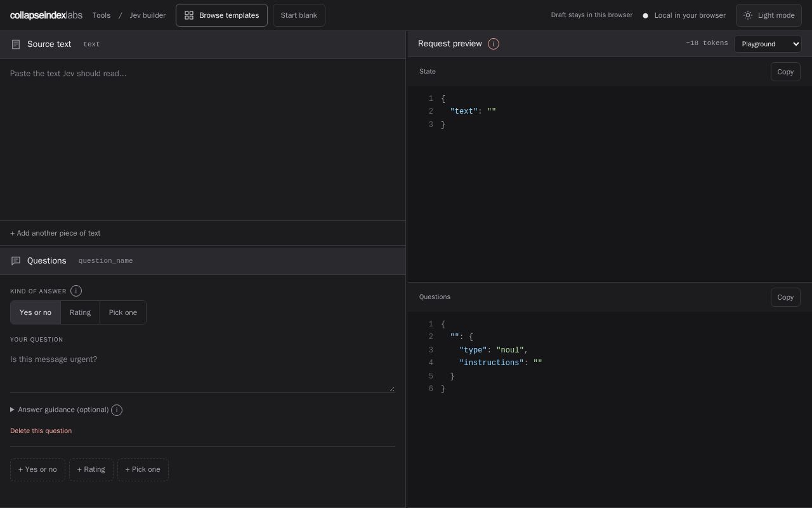Show info for Answer guidance
The image size is (812, 508).
pos(117,410)
